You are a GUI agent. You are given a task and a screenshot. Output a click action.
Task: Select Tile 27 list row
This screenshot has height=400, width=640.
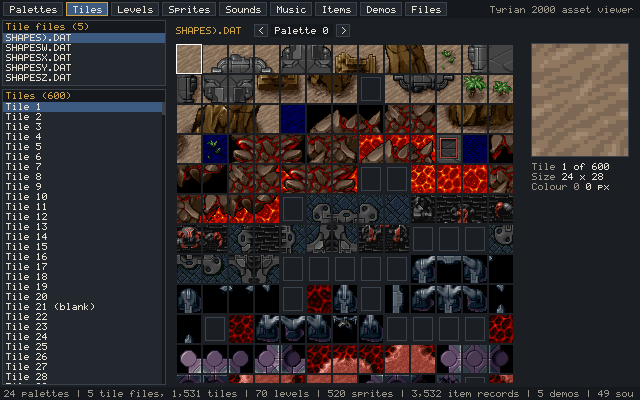[x=82, y=367]
